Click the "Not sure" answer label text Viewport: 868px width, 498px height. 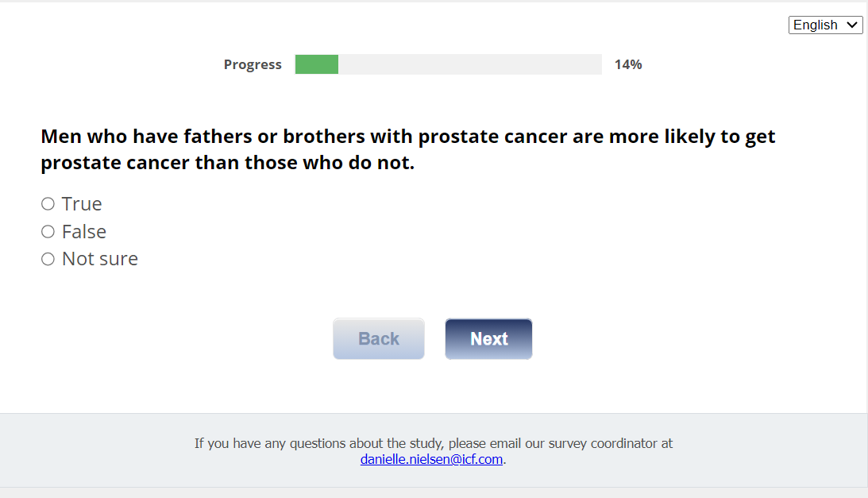point(100,259)
